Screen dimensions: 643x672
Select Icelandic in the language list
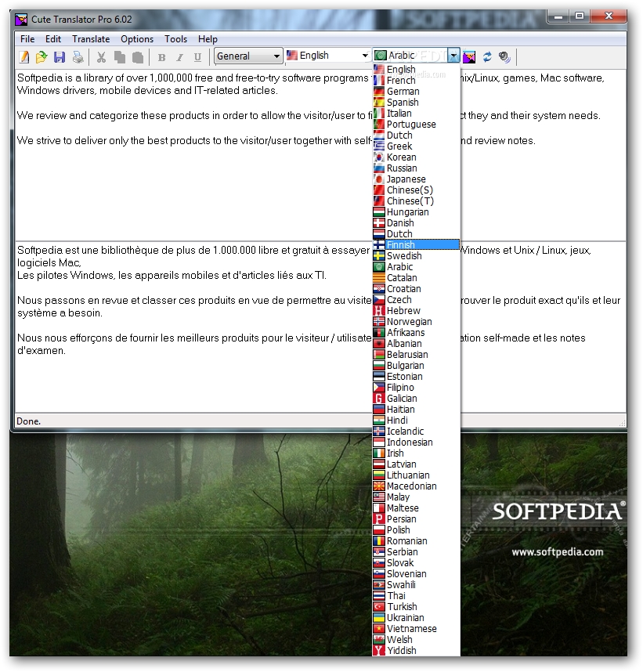pyautogui.click(x=416, y=431)
